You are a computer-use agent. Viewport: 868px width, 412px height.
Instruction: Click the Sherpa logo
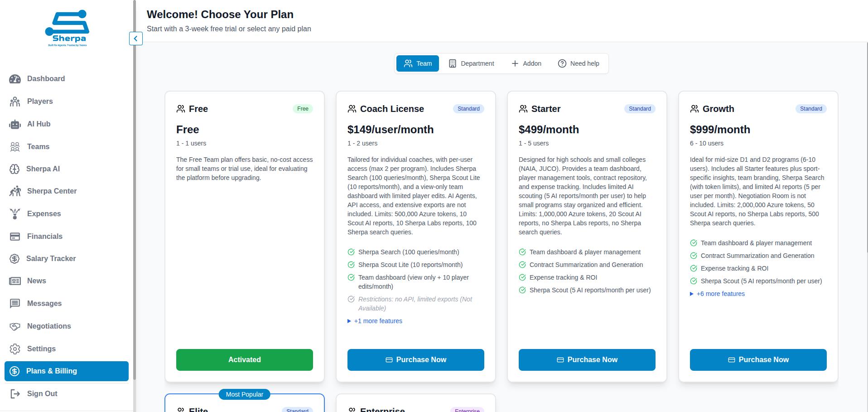(x=68, y=29)
